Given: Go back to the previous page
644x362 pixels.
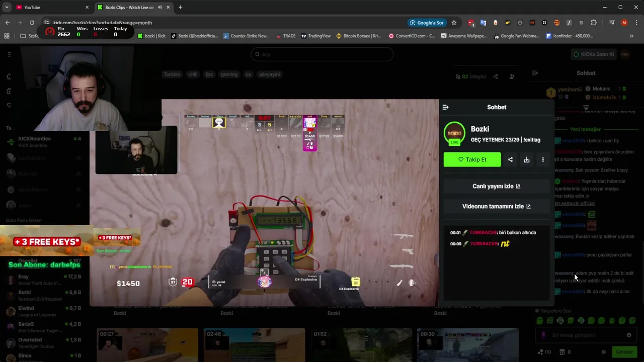Looking at the screenshot, I should point(7,23).
